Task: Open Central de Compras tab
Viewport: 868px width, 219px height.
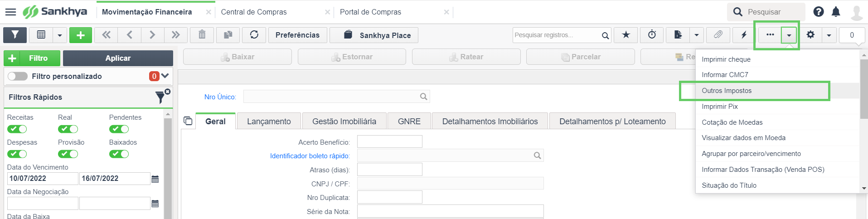Action: [254, 12]
